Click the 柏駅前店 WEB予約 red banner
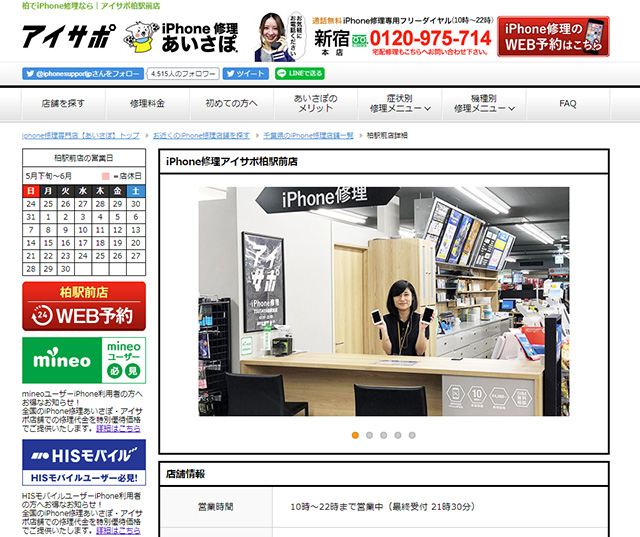Screen dimensions: 640x537 click(84, 306)
